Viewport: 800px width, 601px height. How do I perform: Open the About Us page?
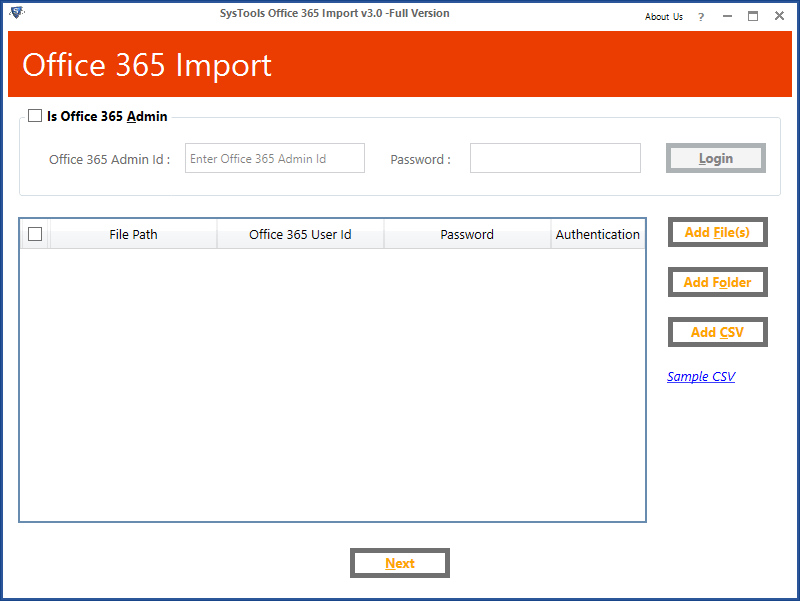(x=663, y=16)
